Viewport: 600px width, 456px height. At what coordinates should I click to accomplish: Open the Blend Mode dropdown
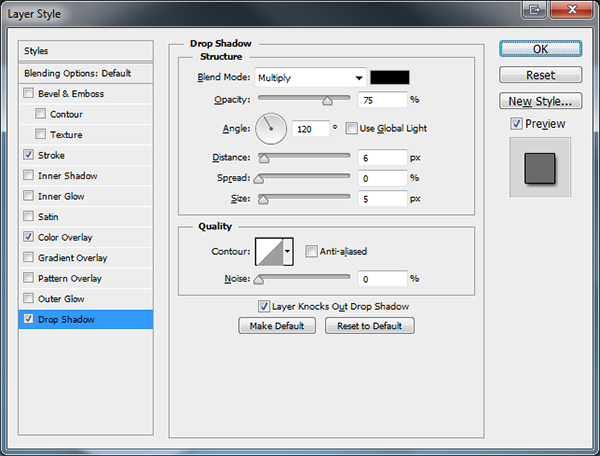[310, 78]
